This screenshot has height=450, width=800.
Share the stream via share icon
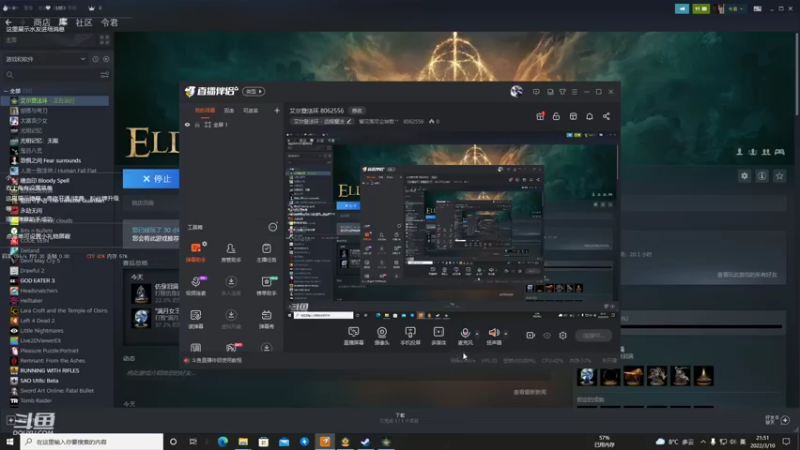click(x=606, y=116)
